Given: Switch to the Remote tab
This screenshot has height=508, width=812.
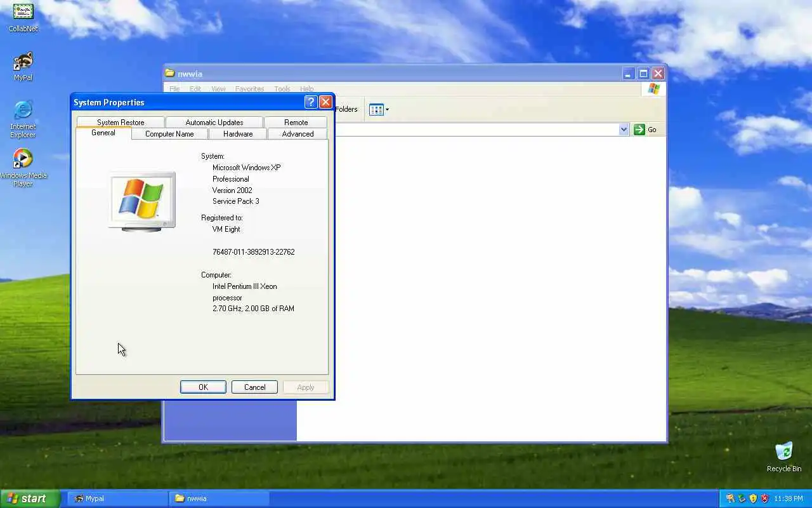Looking at the screenshot, I should (x=296, y=123).
